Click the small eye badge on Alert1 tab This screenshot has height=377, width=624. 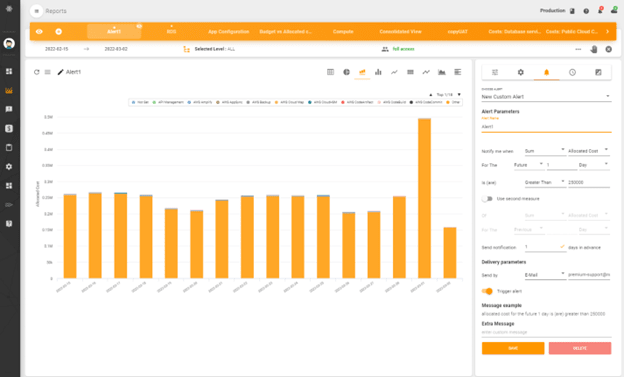[139, 26]
